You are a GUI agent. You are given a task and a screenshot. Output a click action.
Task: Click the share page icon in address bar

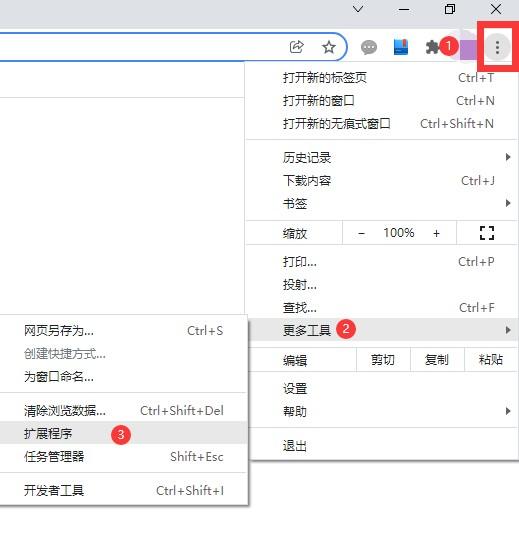coord(296,47)
